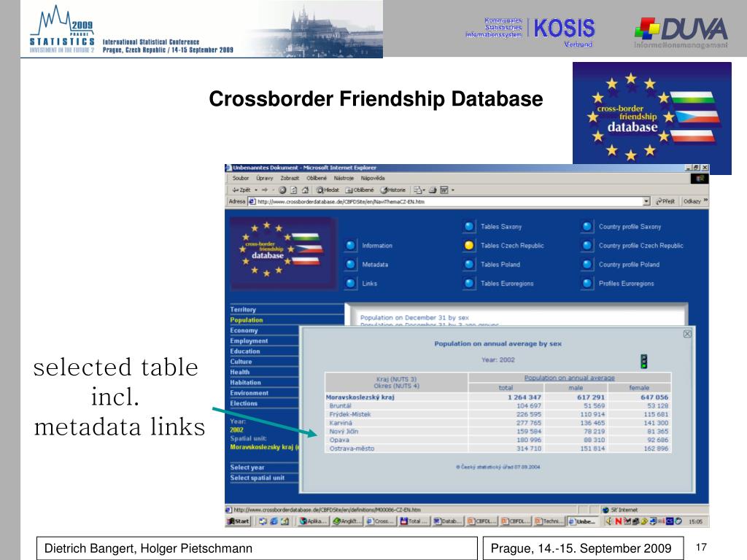Click the Ostrava-město row in table
The height and width of the screenshot is (560, 747).
tap(498, 448)
